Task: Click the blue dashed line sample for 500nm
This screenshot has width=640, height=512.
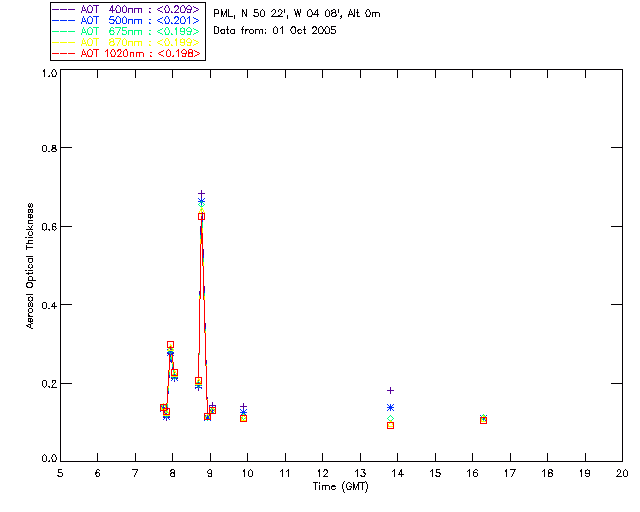Action: click(64, 20)
